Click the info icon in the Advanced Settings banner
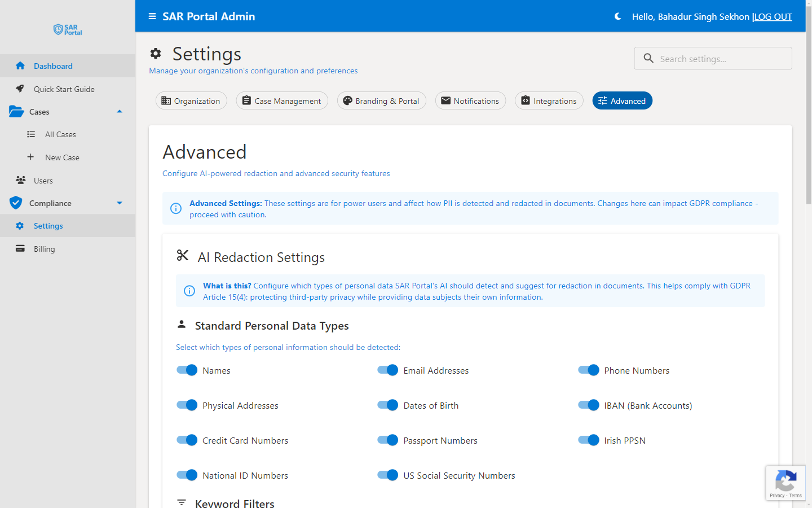This screenshot has width=812, height=508. point(175,208)
